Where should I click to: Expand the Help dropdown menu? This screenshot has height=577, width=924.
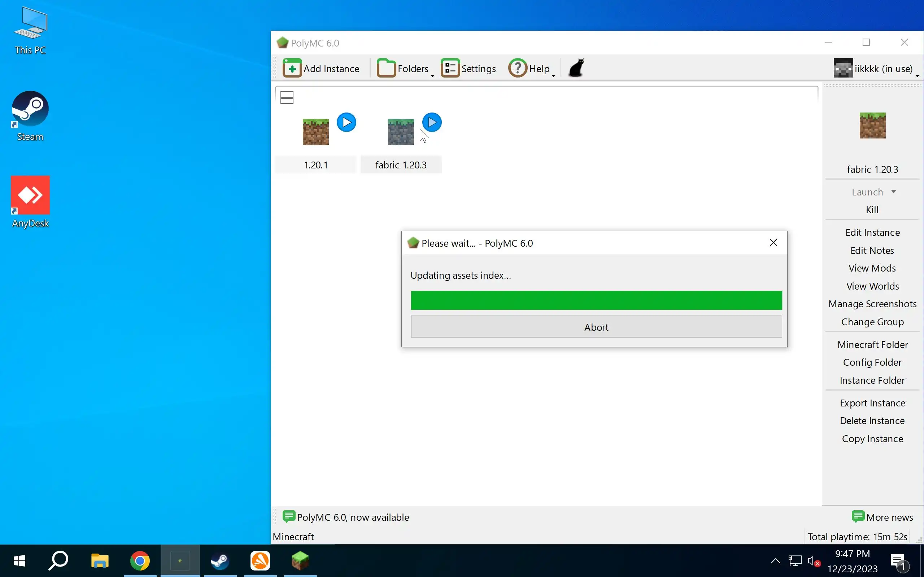point(553,76)
